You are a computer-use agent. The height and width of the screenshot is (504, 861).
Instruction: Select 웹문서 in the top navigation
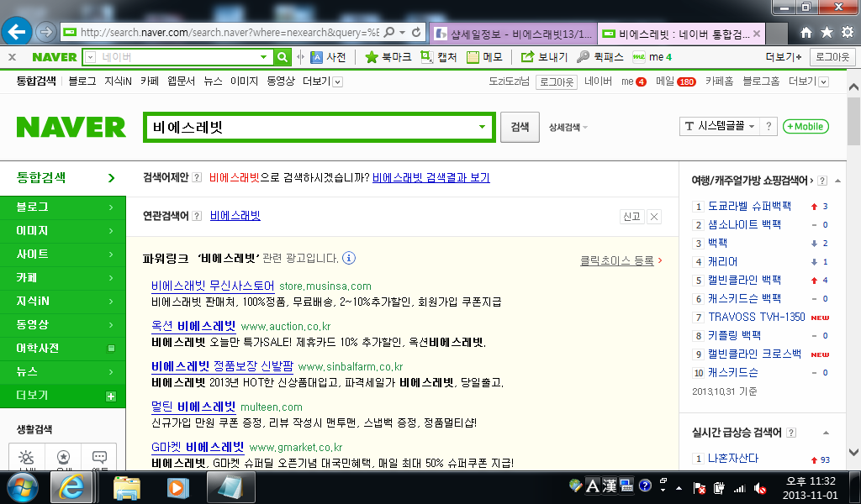[x=182, y=81]
